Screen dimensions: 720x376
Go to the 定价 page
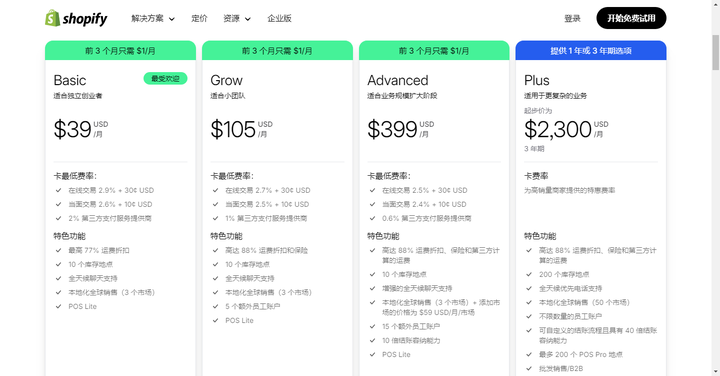click(199, 18)
